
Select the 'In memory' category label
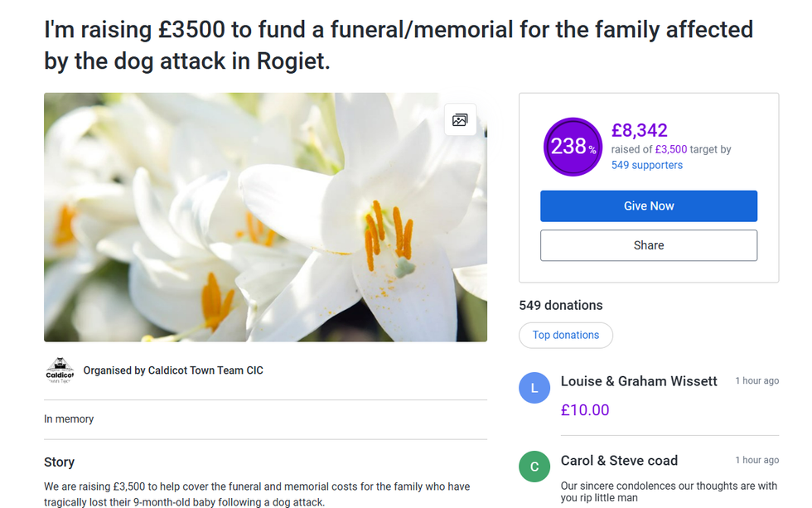click(69, 419)
